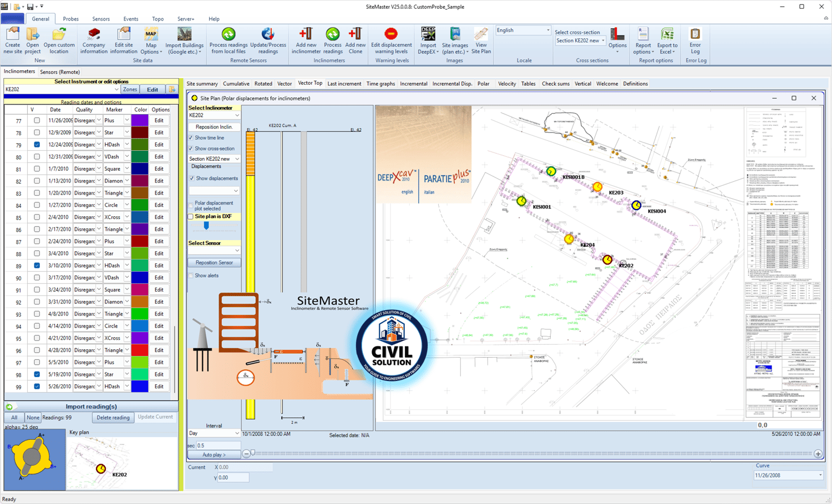
Task: Select KE203 inclinometer marker on site plan
Action: click(597, 186)
